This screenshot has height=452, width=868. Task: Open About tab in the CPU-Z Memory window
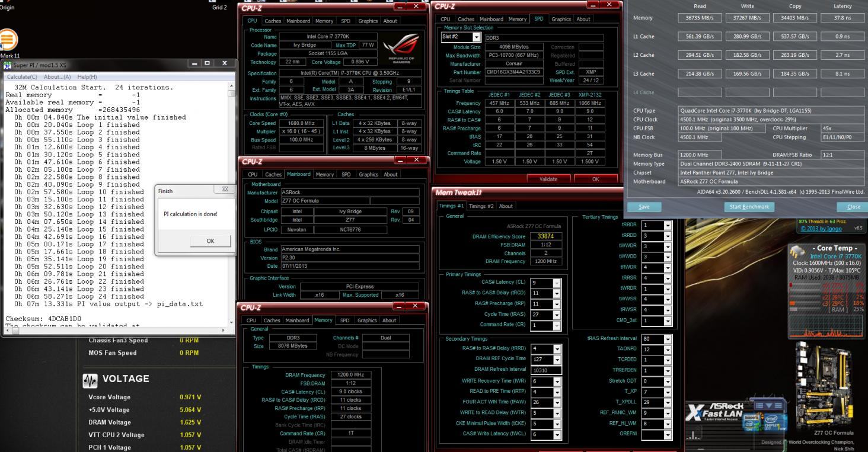pyautogui.click(x=389, y=320)
